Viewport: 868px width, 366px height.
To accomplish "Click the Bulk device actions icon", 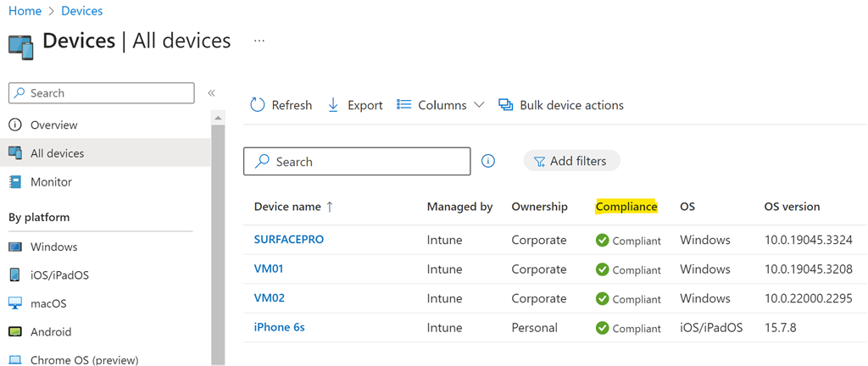I will [506, 105].
